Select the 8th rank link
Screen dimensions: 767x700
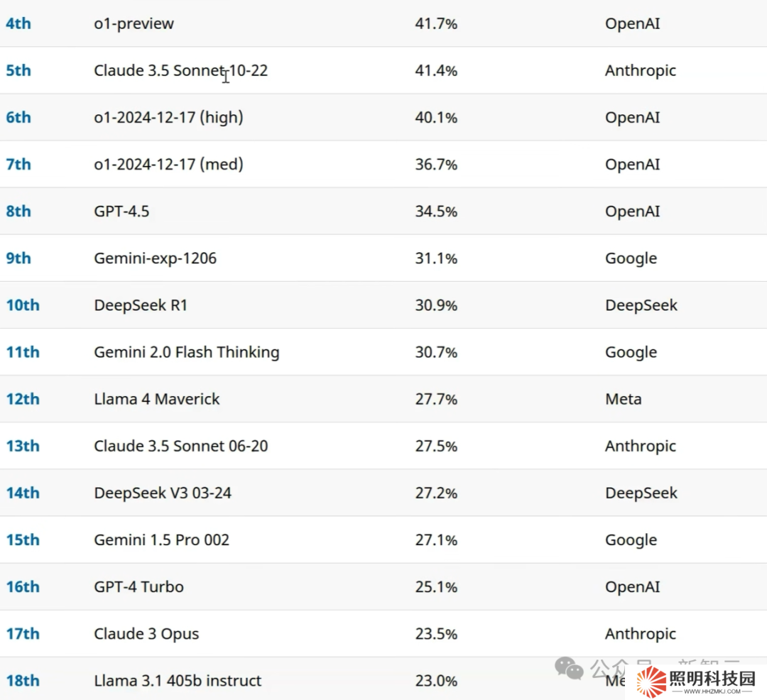18,211
